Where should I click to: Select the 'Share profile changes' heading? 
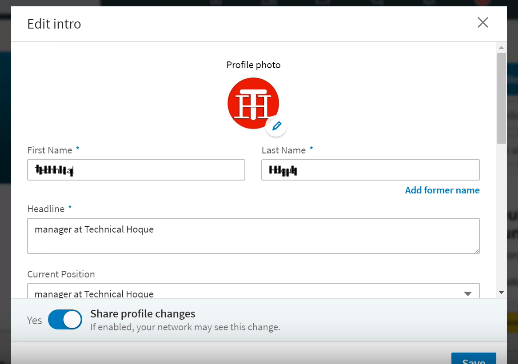(143, 314)
